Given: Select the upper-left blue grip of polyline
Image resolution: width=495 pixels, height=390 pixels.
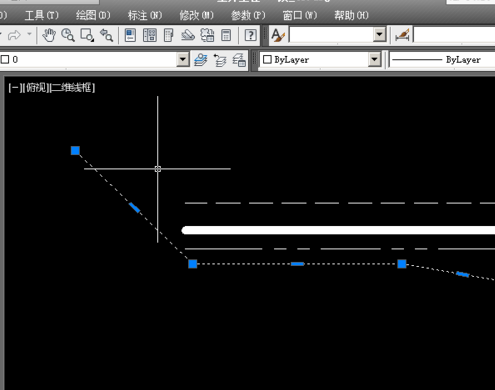Looking at the screenshot, I should [75, 151].
